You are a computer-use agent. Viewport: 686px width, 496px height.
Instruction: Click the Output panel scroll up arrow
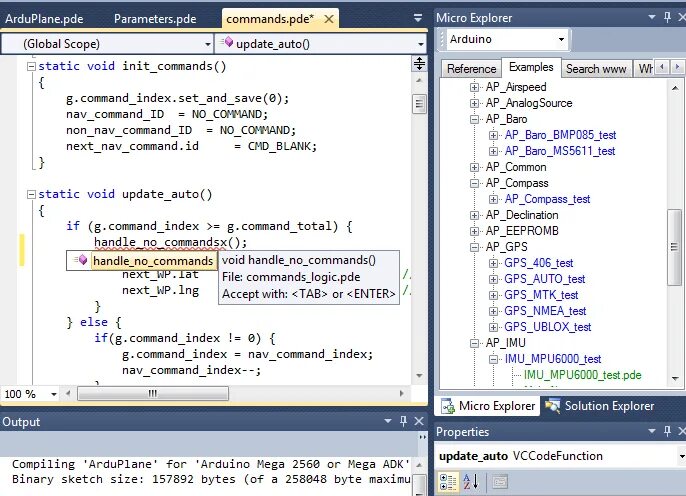(419, 465)
